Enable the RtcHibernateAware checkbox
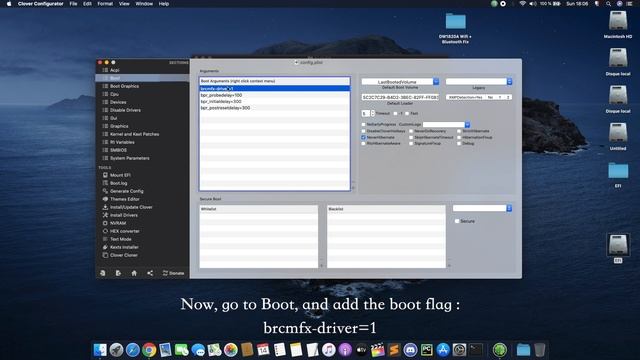The image size is (640, 360). (x=363, y=144)
